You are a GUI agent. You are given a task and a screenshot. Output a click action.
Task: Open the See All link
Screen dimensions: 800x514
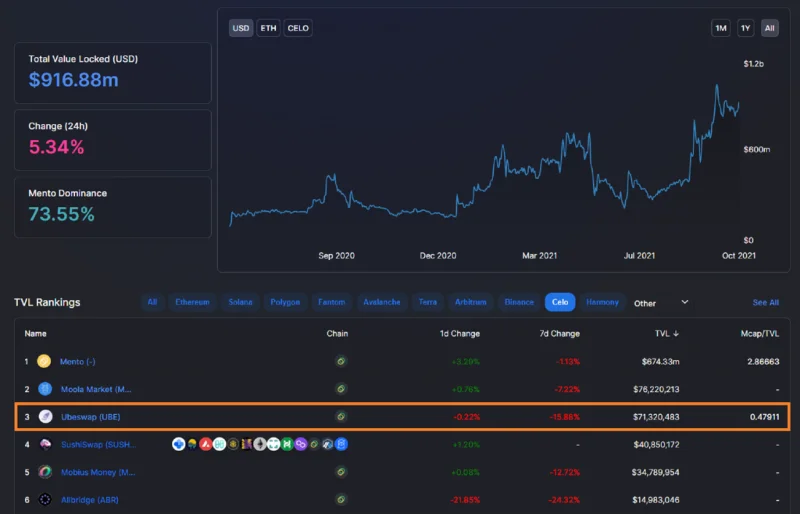tap(765, 303)
